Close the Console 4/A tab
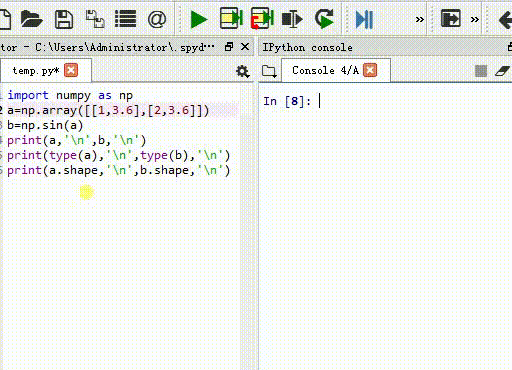This screenshot has width=512, height=370. click(x=370, y=70)
